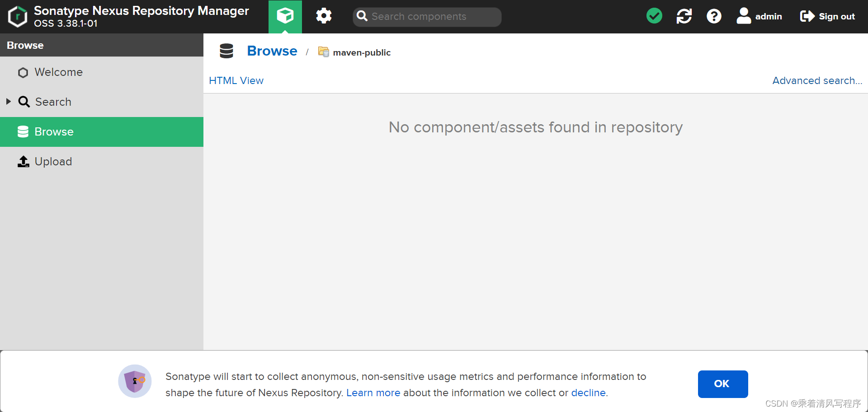Click the Search components field
The image size is (868, 412).
coord(427,17)
